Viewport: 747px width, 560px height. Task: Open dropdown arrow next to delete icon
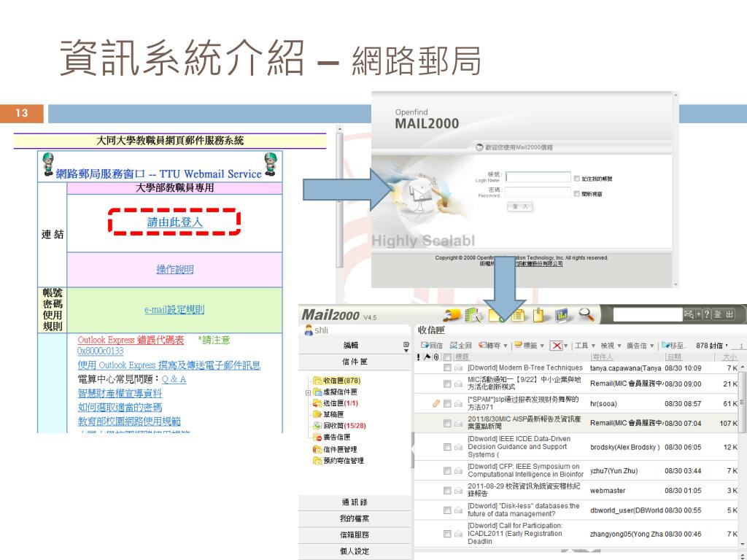(566, 346)
